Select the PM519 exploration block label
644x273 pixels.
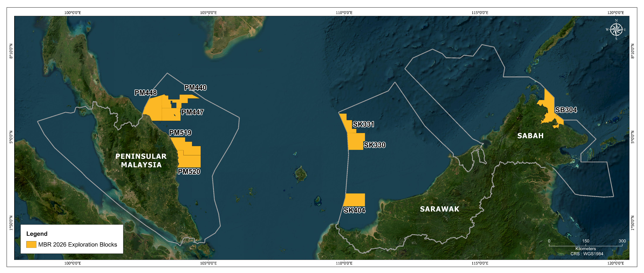coord(180,133)
